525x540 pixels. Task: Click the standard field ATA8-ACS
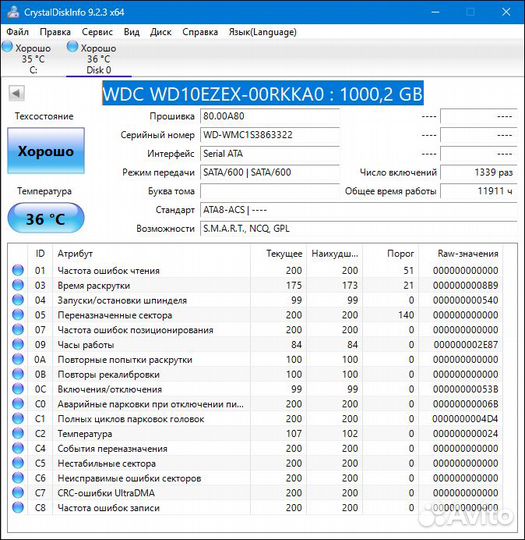pyautogui.click(x=359, y=210)
